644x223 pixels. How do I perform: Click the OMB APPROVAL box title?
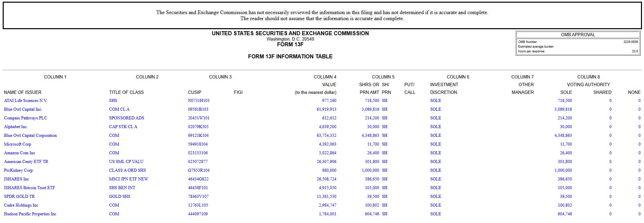[x=578, y=35]
